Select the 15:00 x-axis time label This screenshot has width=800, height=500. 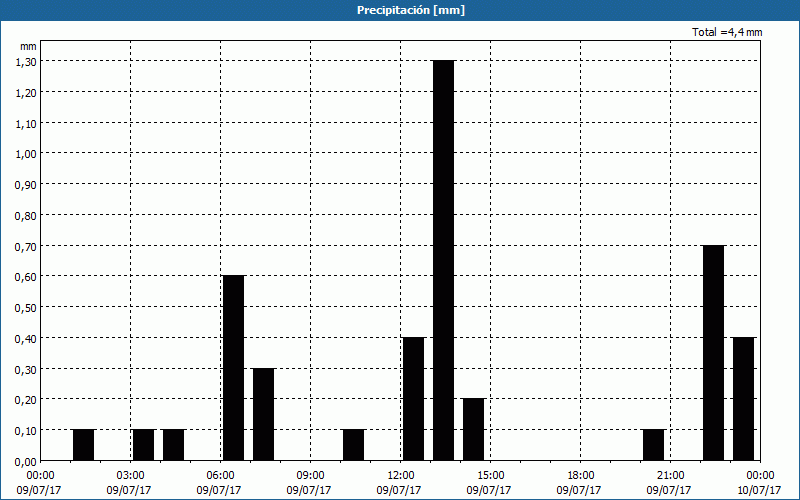pos(490,476)
